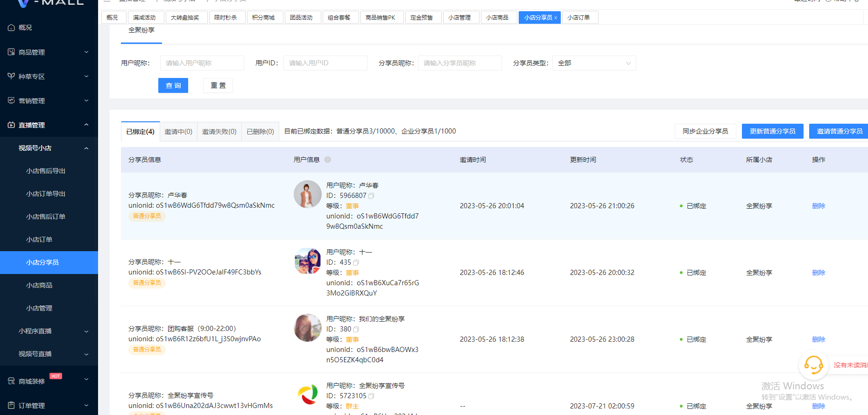
Task: Click the 同步企业分享员 button
Action: (705, 131)
